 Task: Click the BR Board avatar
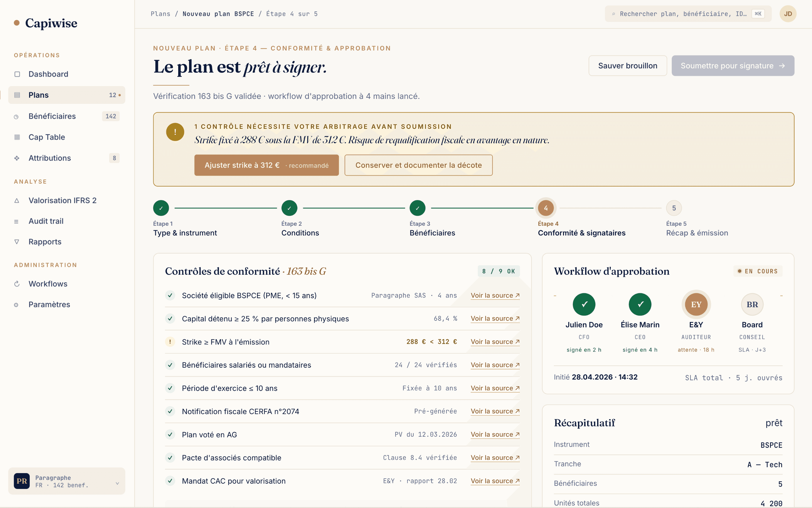tap(752, 304)
